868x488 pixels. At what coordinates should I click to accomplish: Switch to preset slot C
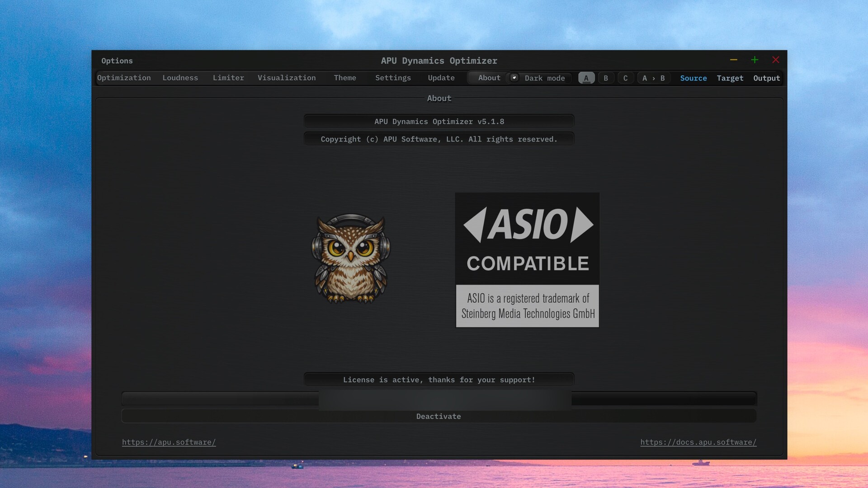click(625, 78)
